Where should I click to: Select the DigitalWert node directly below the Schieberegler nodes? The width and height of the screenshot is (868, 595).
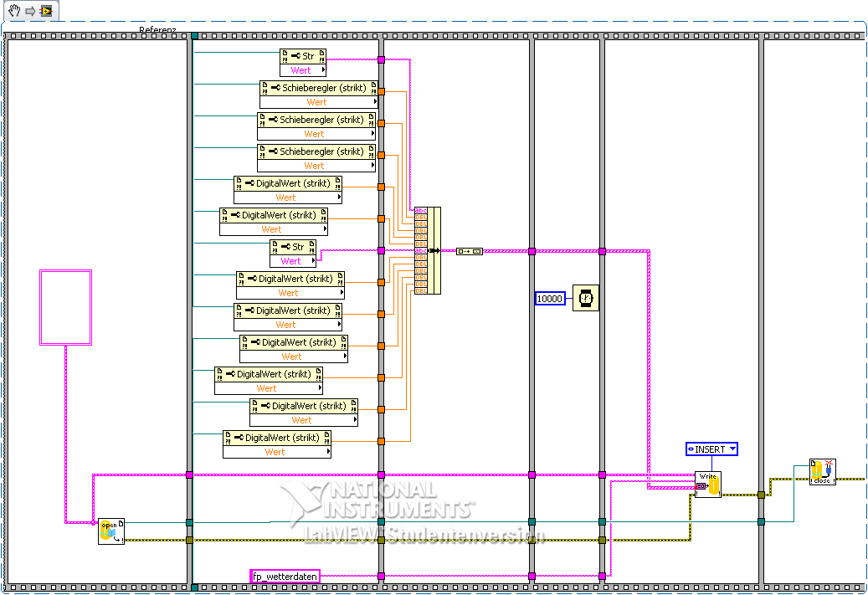click(x=288, y=190)
